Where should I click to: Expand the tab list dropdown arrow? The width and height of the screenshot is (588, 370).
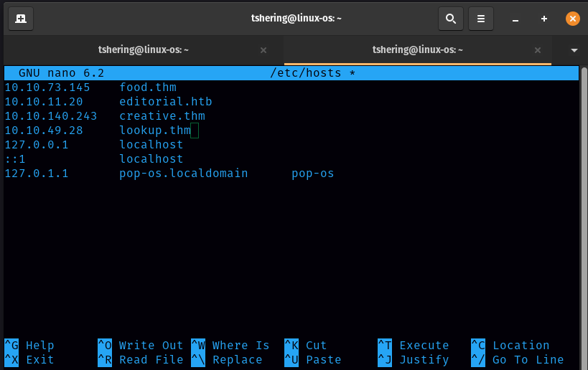[574, 50]
